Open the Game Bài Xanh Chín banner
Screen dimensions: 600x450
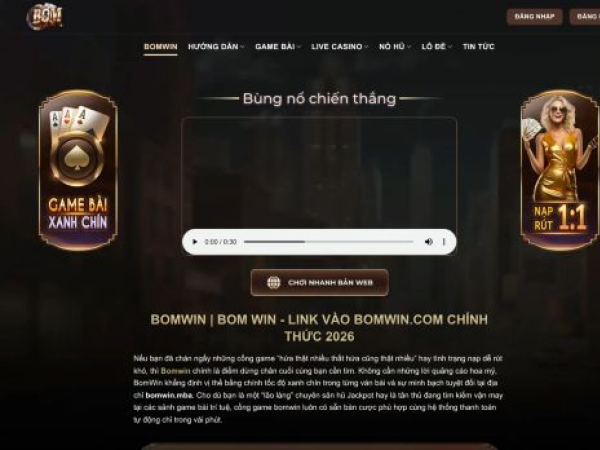78,170
